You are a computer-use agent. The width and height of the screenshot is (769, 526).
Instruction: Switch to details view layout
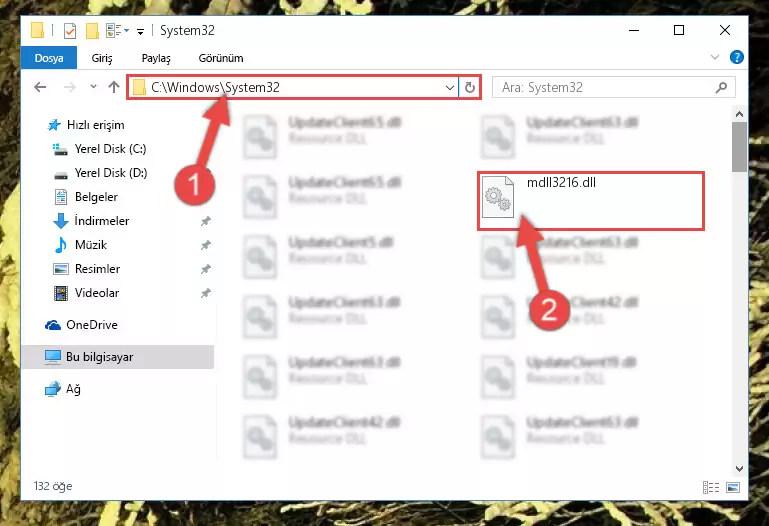(x=711, y=487)
